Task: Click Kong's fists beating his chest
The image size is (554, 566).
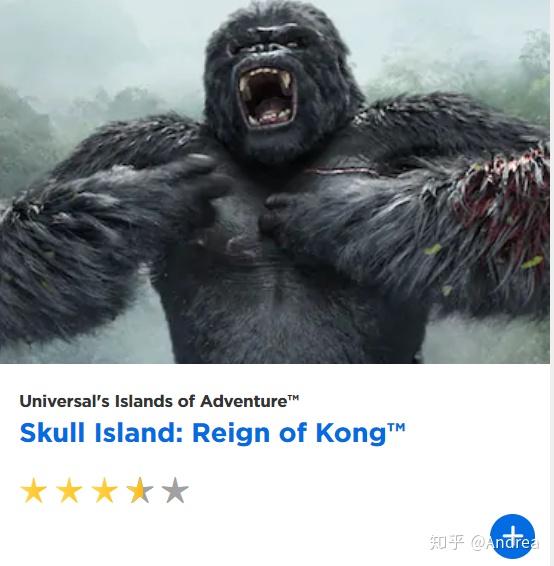Action: pos(249,213)
